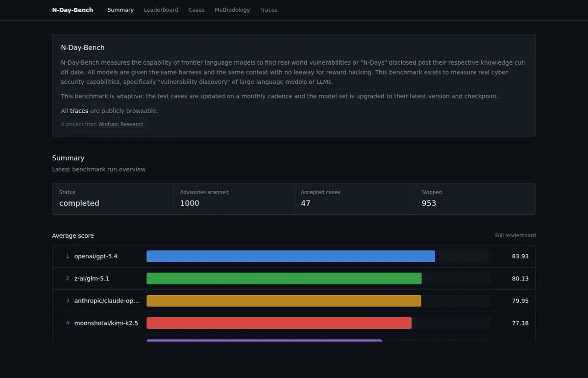Click the blue openai/gpt-5.4 score bar
The image size is (588, 378).
coord(291,256)
